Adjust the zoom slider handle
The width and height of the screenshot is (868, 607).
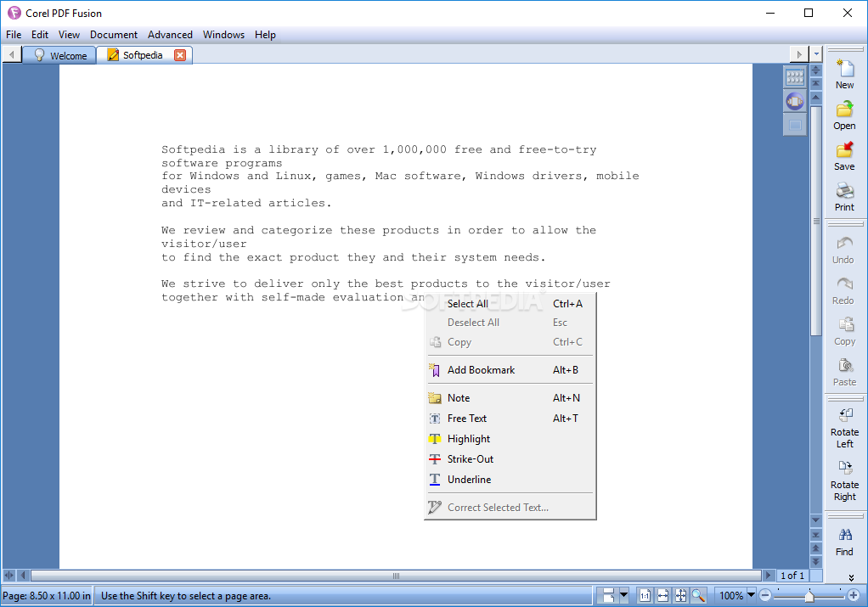pyautogui.click(x=809, y=595)
